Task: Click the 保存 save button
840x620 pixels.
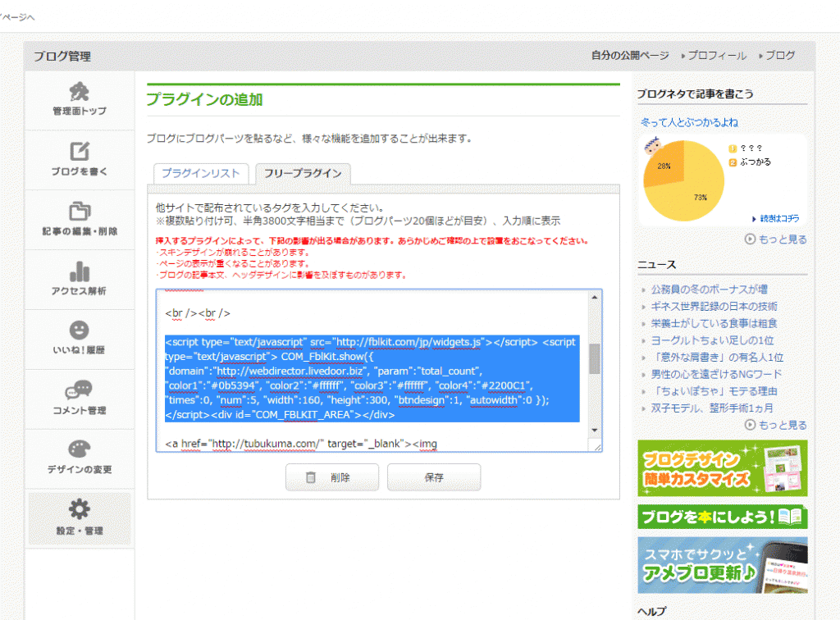Action: coord(434,477)
